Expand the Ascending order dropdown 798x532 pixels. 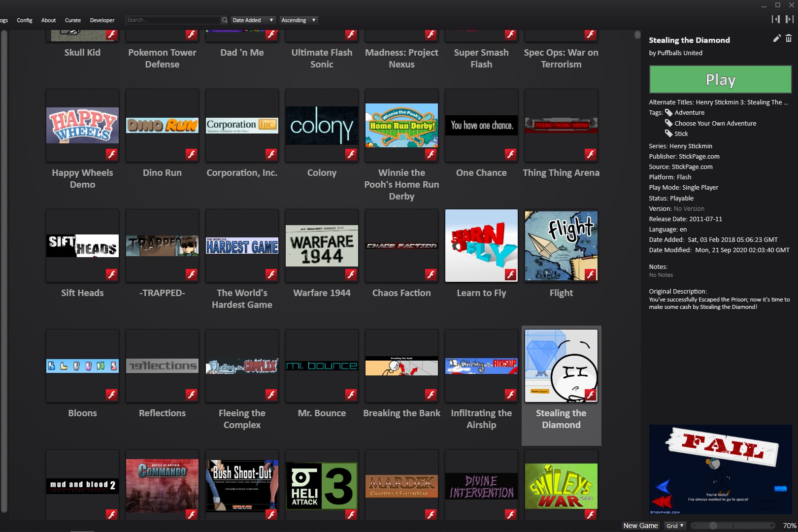click(x=299, y=20)
